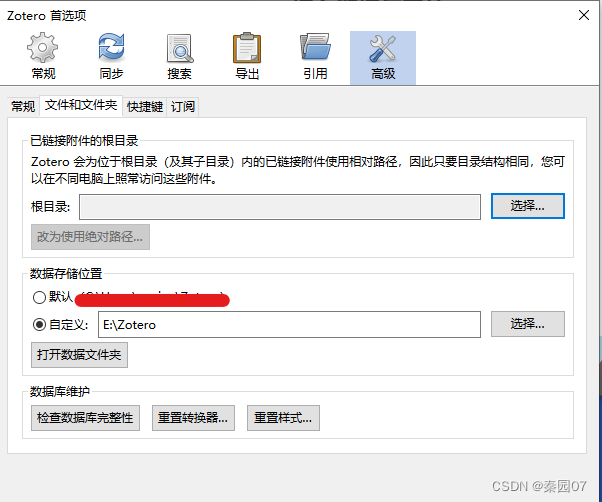This screenshot has width=602, height=502.
Task: Close the Zotero 首选项 window
Action: 584,15
